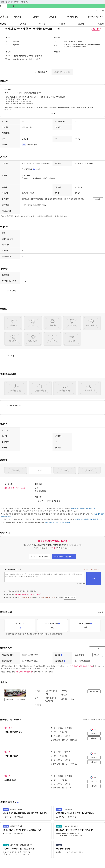This screenshot has height=868, width=105.
Task: Click the info icon beside 빅데이터 추천 정보
Action: coord(18,802)
